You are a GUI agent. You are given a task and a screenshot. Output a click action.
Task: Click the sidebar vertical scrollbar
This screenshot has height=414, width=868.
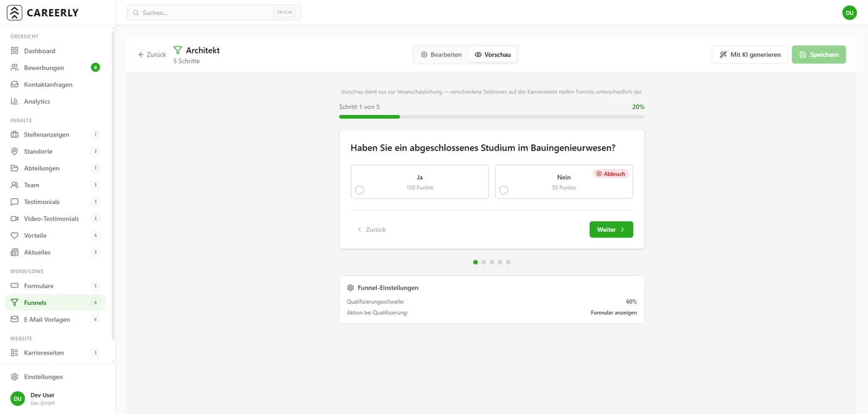pyautogui.click(x=113, y=186)
